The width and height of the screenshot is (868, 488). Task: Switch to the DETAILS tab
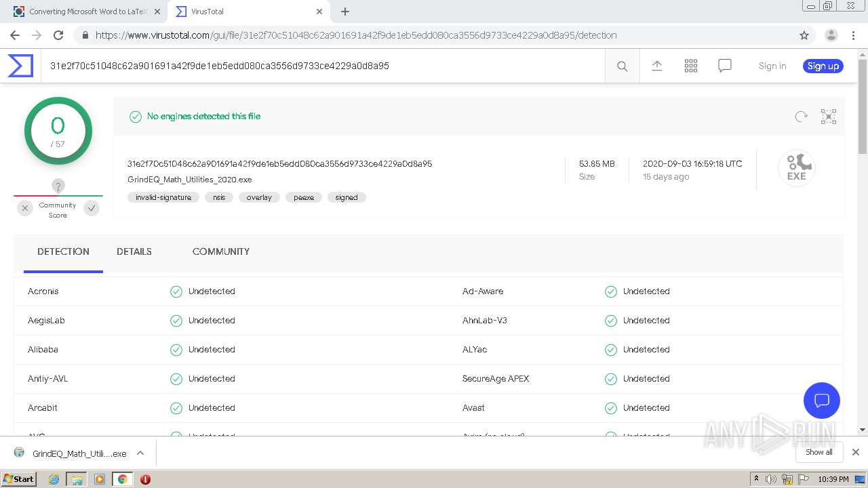(x=134, y=251)
